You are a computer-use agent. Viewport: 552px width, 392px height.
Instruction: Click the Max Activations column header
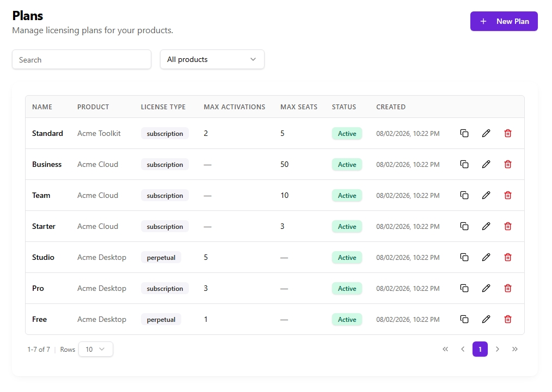pos(235,107)
